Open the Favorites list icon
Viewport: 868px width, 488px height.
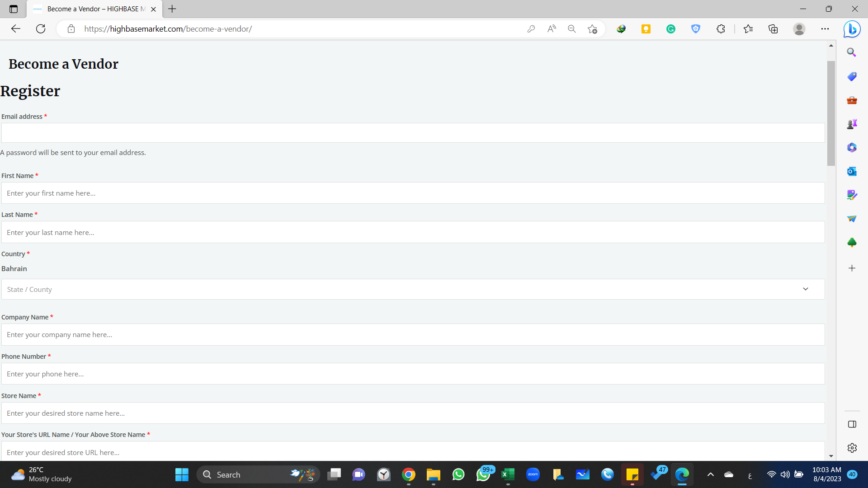[748, 29]
